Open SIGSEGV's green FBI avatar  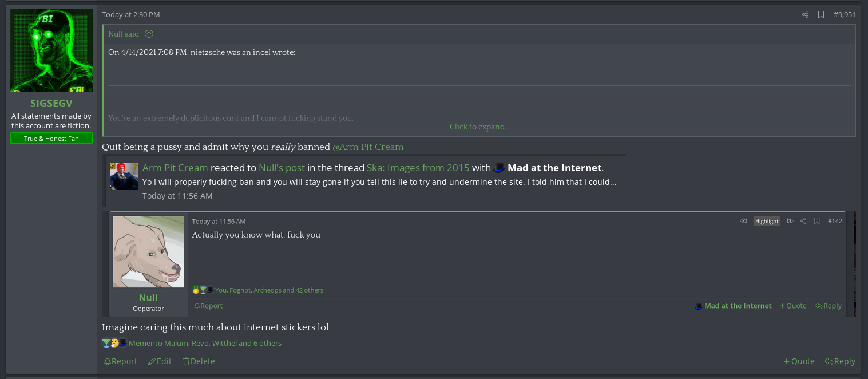point(51,50)
